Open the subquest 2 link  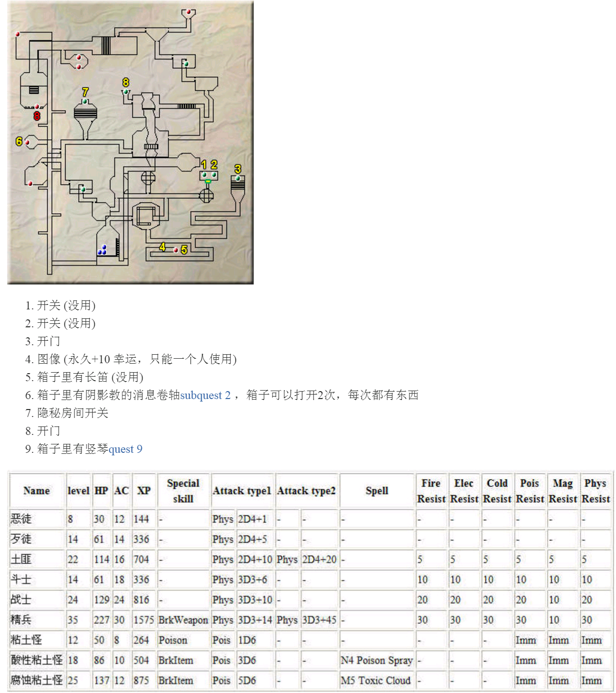(x=205, y=396)
